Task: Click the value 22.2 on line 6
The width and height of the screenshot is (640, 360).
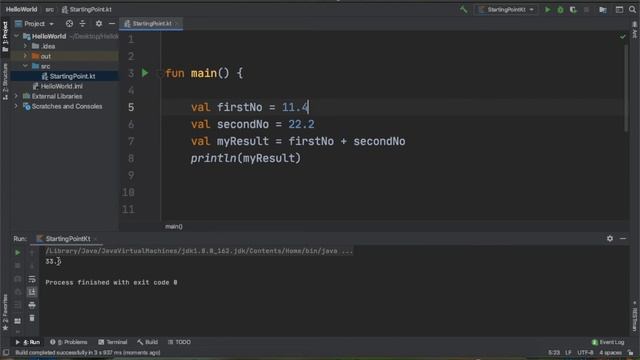Action: point(301,124)
